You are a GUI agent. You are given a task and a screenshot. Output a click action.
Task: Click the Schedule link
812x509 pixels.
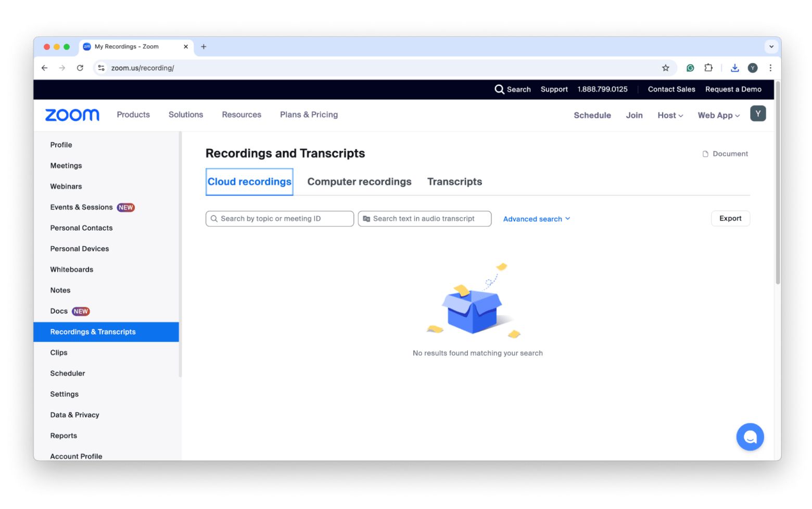592,116
